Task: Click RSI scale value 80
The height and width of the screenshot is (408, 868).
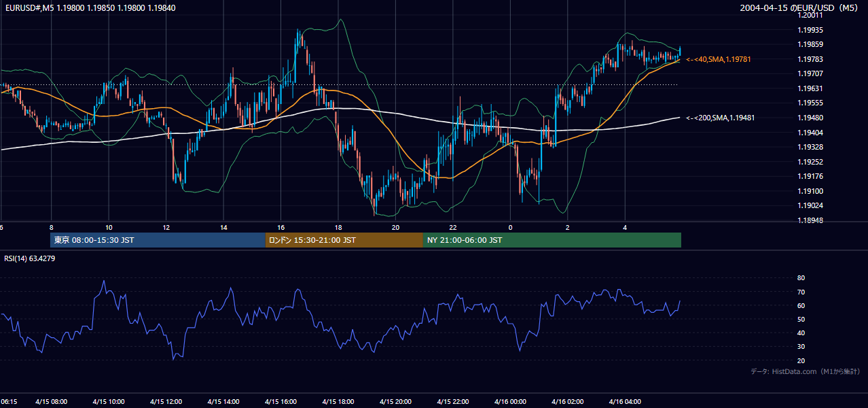Action: click(x=801, y=278)
